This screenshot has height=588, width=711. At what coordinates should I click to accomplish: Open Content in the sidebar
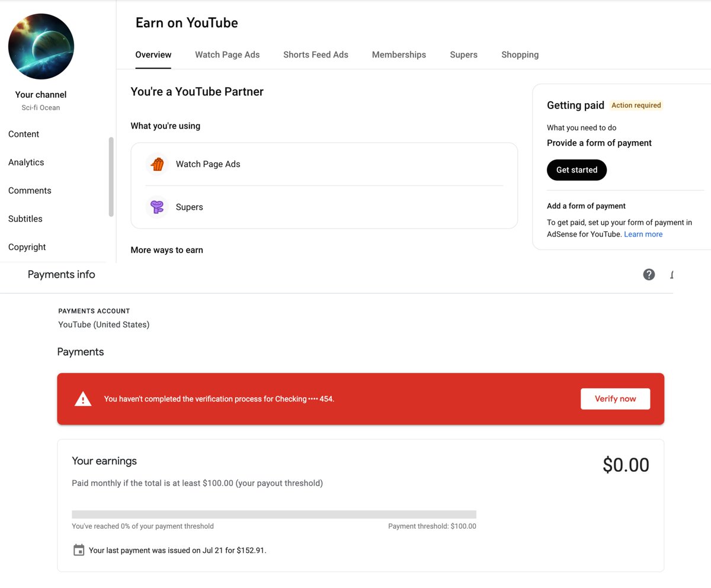[24, 134]
